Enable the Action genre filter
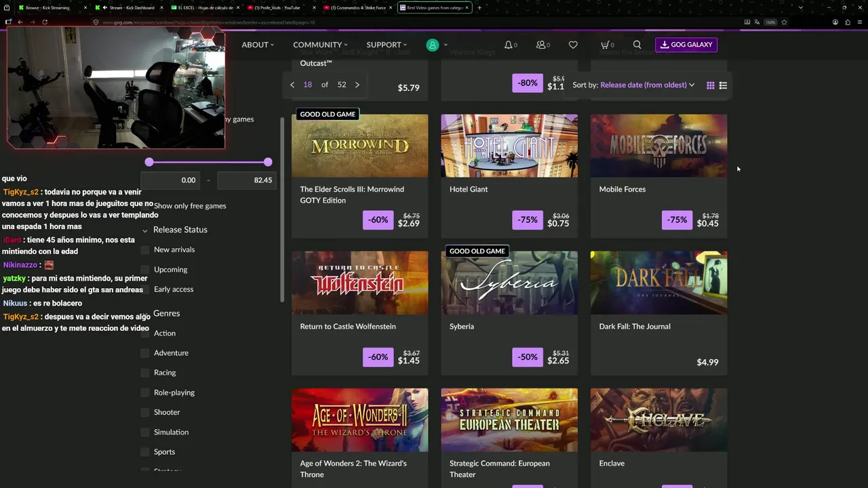Screen dimensions: 868x488 click(144, 333)
